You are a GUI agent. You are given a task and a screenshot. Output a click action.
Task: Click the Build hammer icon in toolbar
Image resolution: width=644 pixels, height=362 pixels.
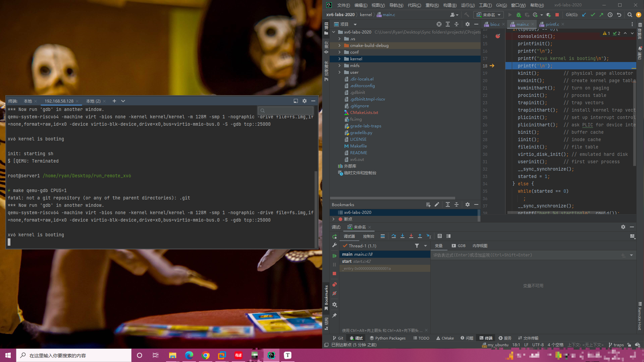[467, 15]
